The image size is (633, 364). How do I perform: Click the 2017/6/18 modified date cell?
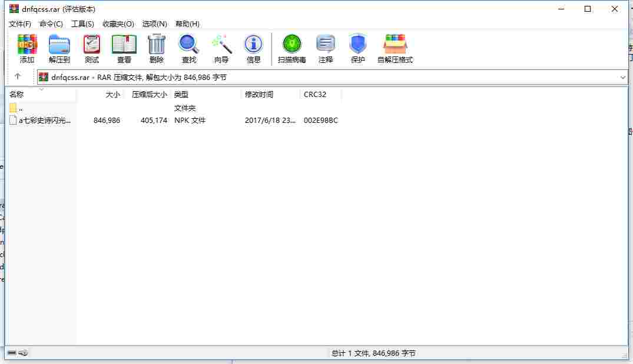270,120
